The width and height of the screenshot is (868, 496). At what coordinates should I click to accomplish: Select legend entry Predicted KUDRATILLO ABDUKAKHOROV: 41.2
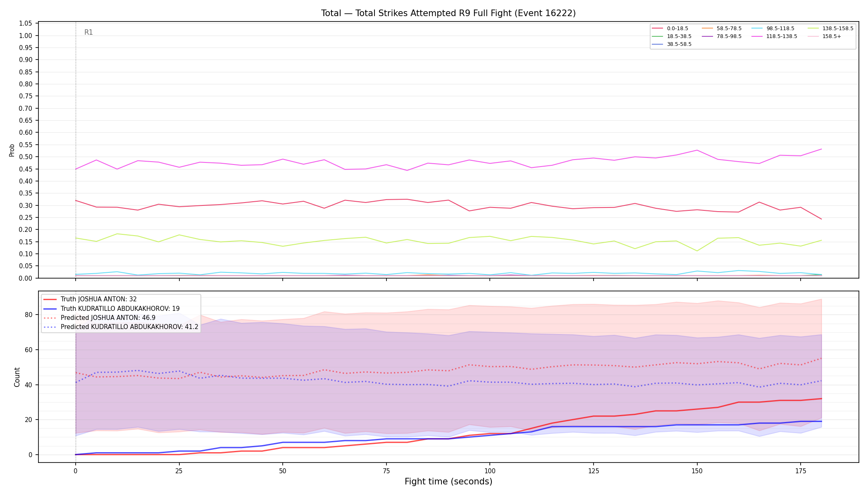tap(121, 327)
